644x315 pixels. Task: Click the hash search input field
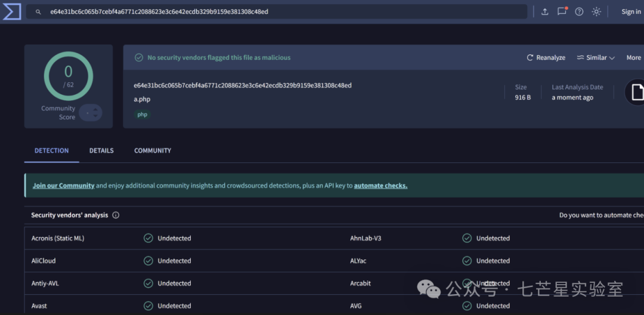click(x=280, y=12)
